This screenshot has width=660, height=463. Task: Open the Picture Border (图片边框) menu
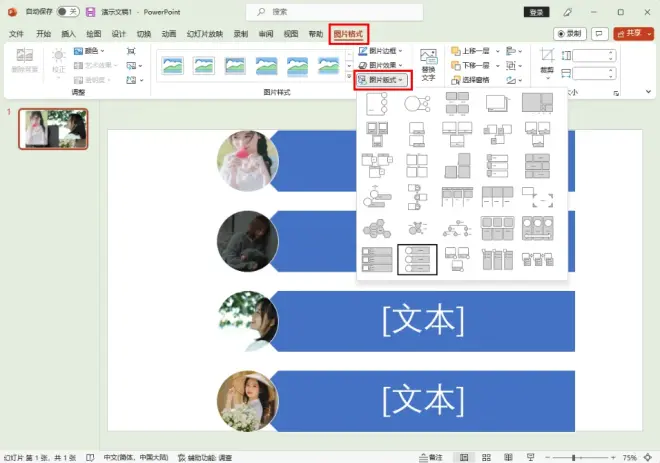point(380,51)
